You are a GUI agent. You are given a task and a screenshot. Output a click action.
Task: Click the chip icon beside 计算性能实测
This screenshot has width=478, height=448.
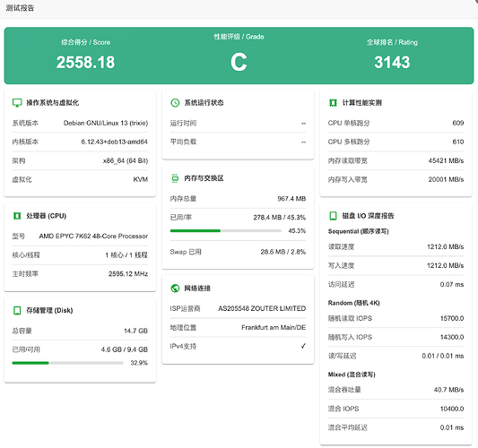click(333, 103)
